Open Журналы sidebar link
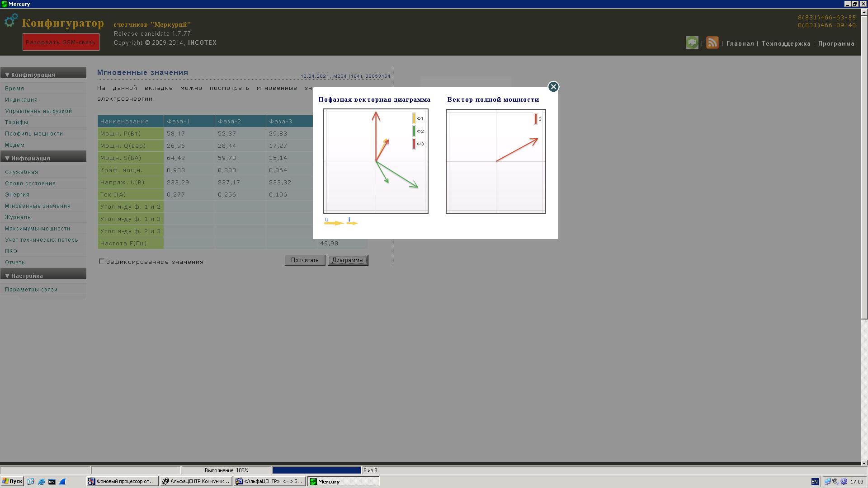 tap(18, 217)
